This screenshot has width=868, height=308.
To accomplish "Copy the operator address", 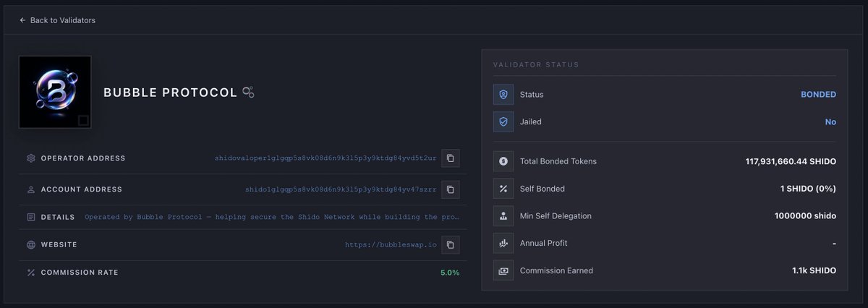I will (x=450, y=158).
